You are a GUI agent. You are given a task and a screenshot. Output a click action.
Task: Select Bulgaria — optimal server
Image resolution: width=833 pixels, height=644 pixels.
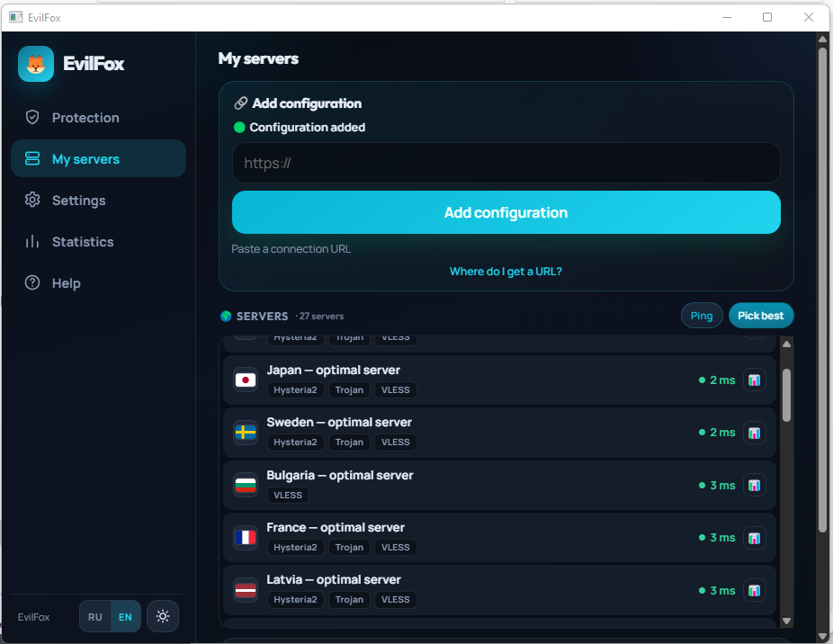pos(499,485)
